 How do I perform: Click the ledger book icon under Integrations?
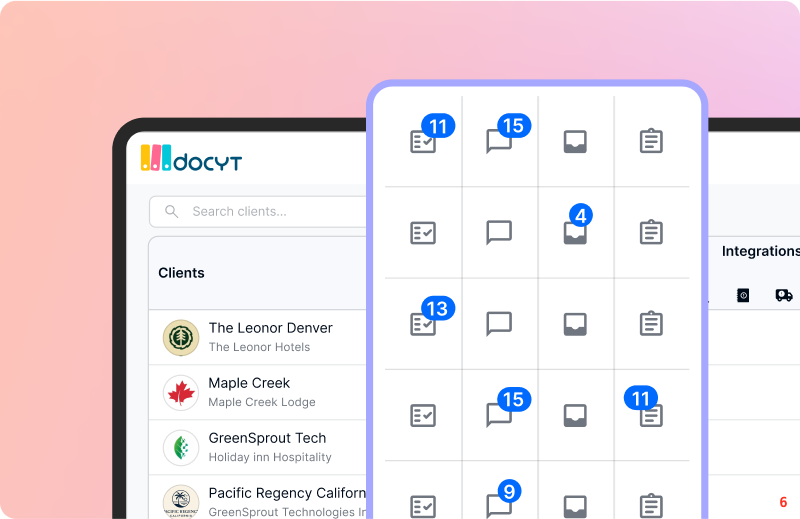click(x=743, y=295)
